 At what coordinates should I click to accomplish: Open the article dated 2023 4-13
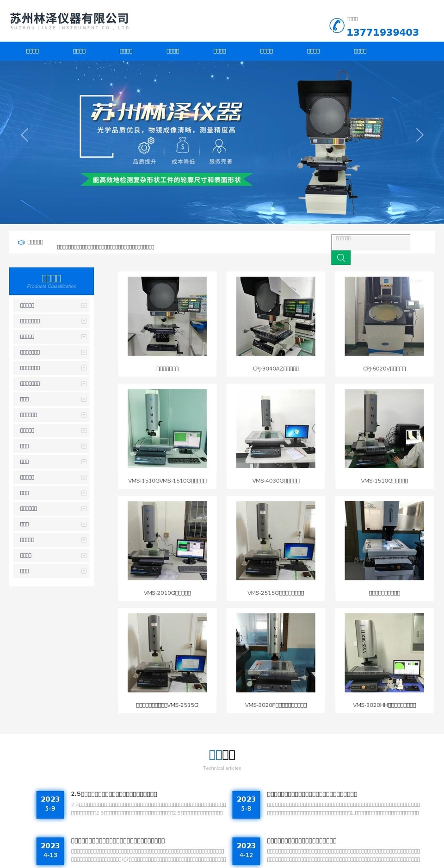pyautogui.click(x=50, y=850)
